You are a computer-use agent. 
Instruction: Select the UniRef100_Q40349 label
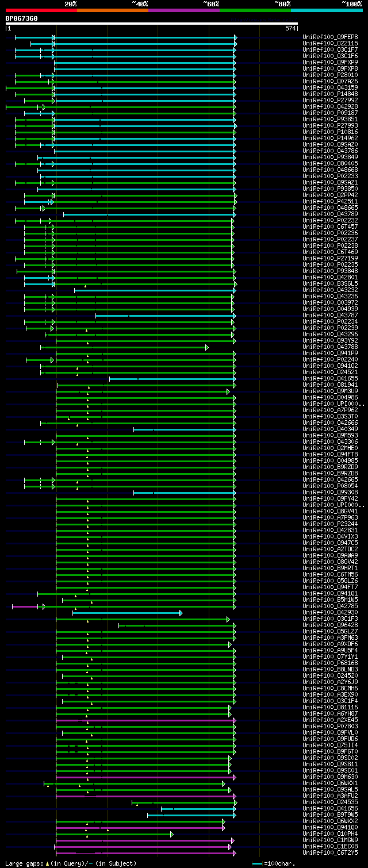tap(329, 429)
